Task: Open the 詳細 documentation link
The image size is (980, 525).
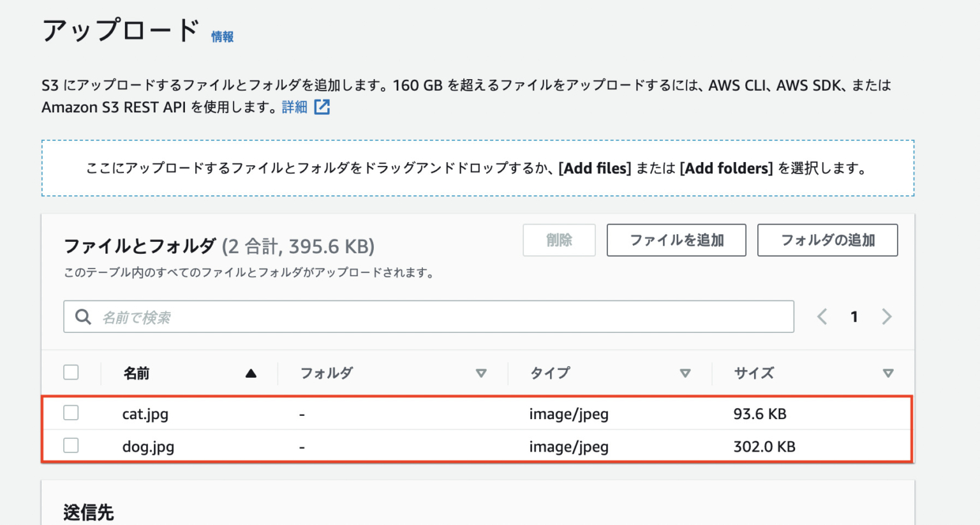Action: pyautogui.click(x=293, y=107)
